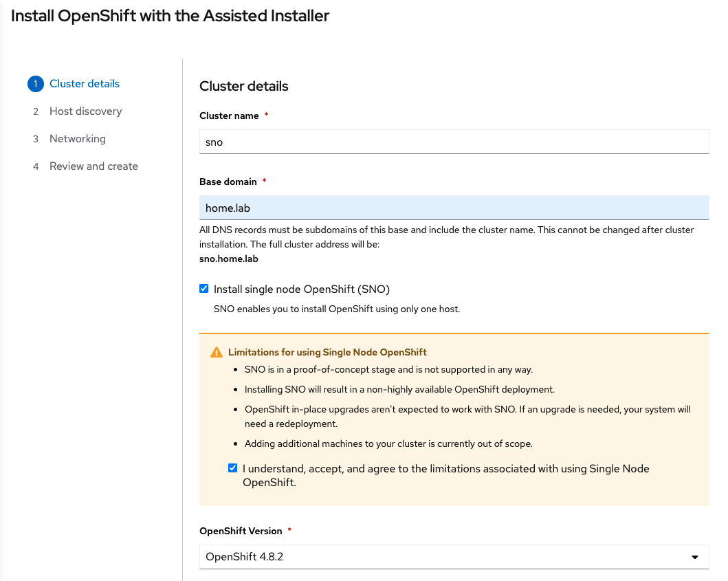Screen dimensions: 728x581
Task: Click the bold sno.home.lab cluster address text
Action: [x=229, y=259]
